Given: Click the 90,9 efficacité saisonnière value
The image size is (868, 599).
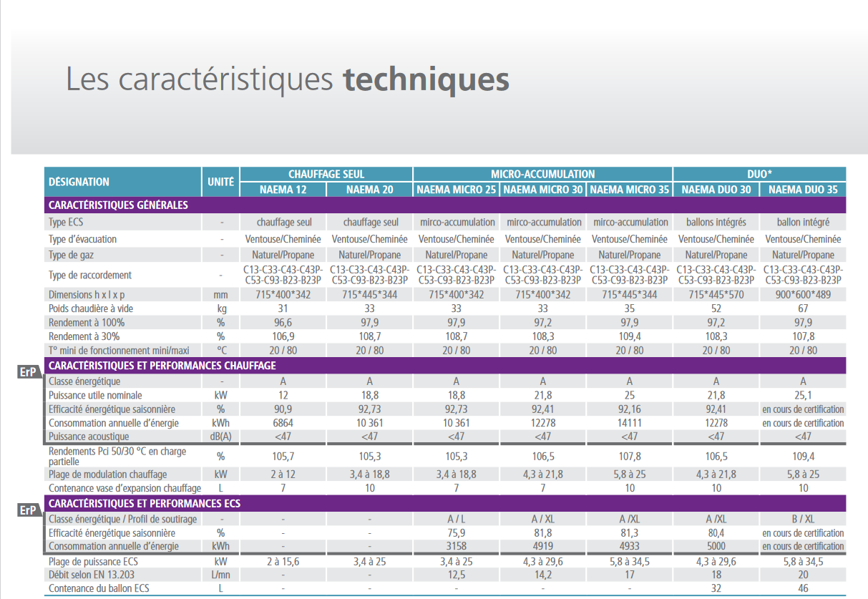Looking at the screenshot, I should click(283, 409).
